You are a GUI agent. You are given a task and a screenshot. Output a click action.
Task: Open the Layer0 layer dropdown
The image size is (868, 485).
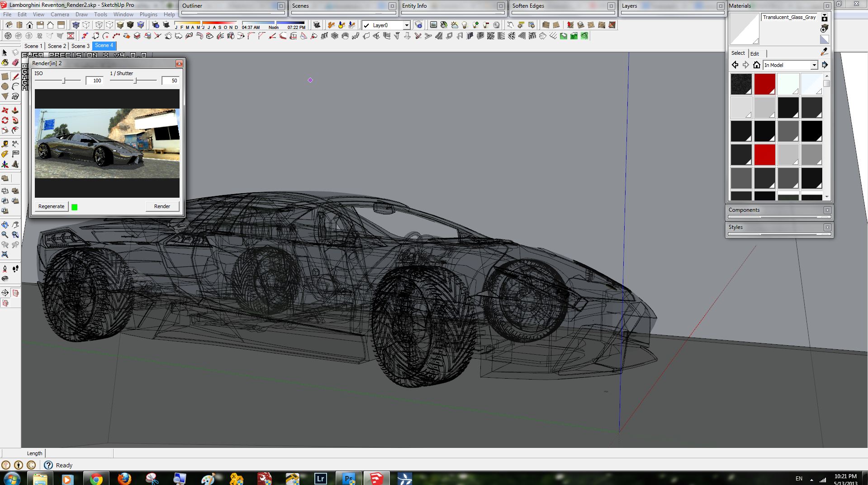click(406, 25)
